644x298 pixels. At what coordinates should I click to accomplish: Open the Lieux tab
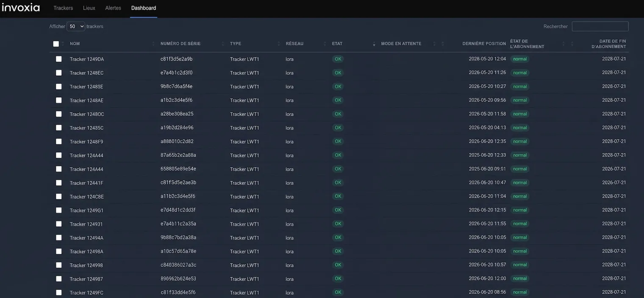tap(89, 8)
